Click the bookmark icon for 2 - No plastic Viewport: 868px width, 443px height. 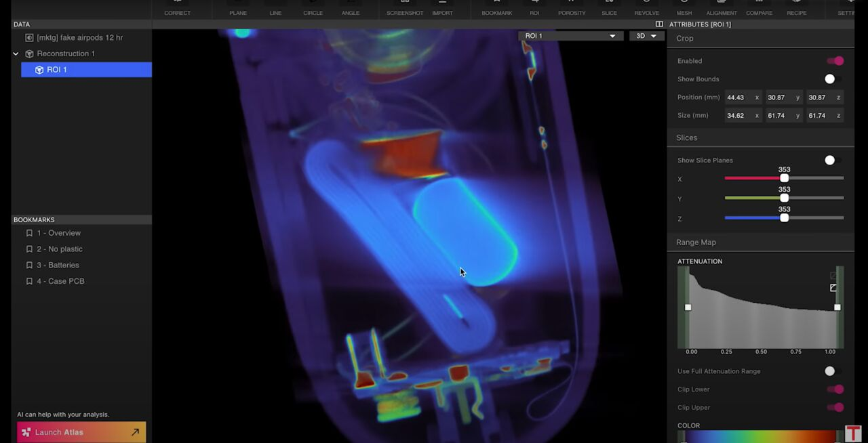coord(29,249)
